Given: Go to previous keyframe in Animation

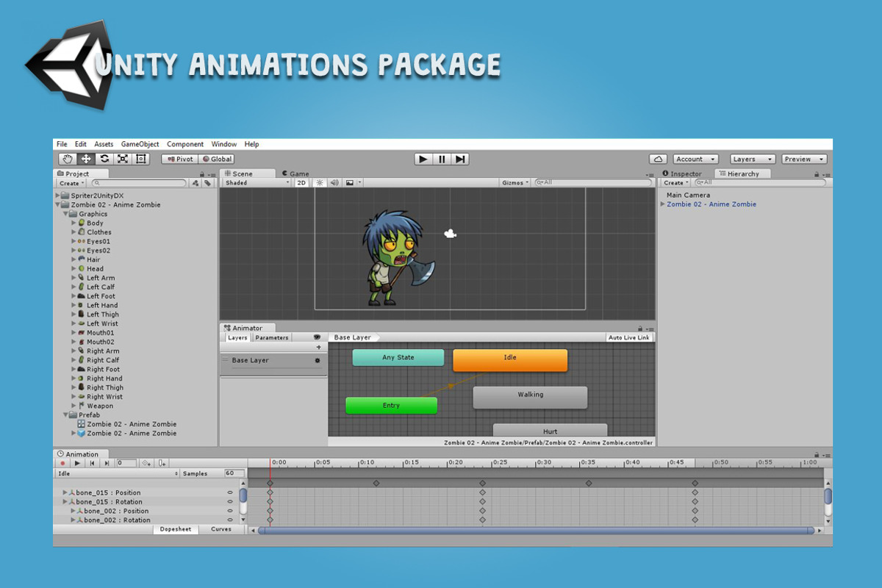Looking at the screenshot, I should [92, 463].
